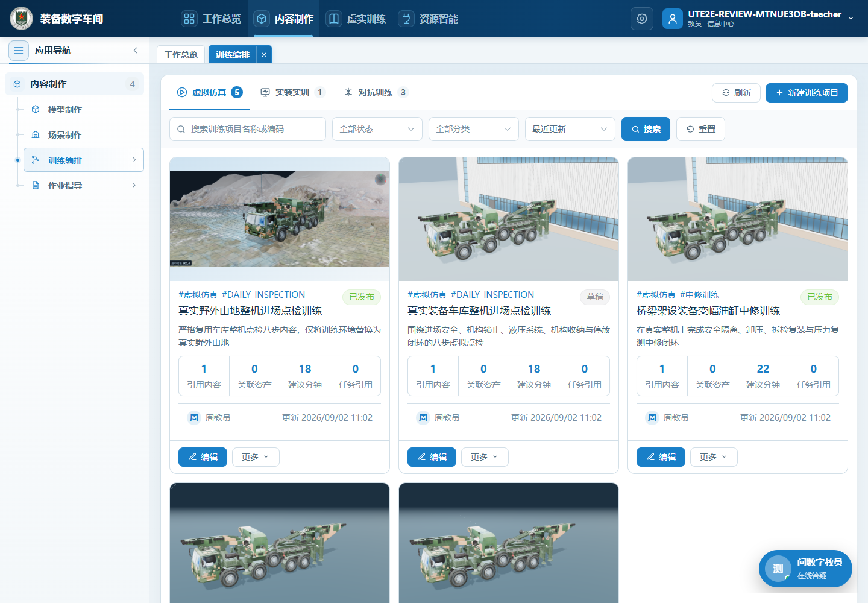Open 工作总览 in the top navigation
Screen dimensions: 868x603
click(212, 19)
